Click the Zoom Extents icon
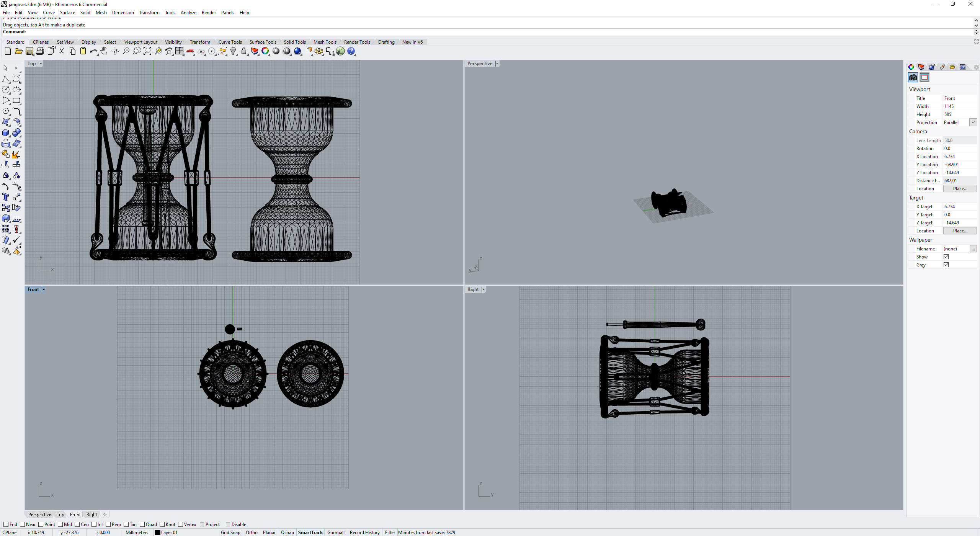The image size is (980, 536). (147, 51)
